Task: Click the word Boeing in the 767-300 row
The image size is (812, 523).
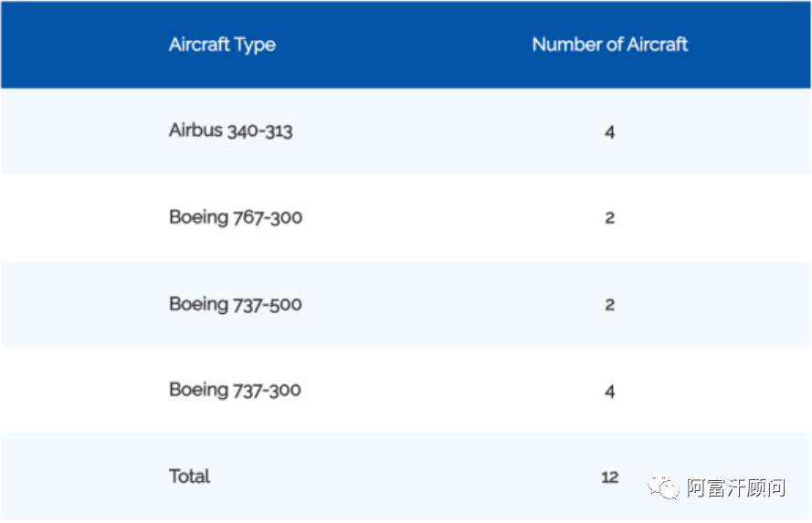Action: pos(198,217)
